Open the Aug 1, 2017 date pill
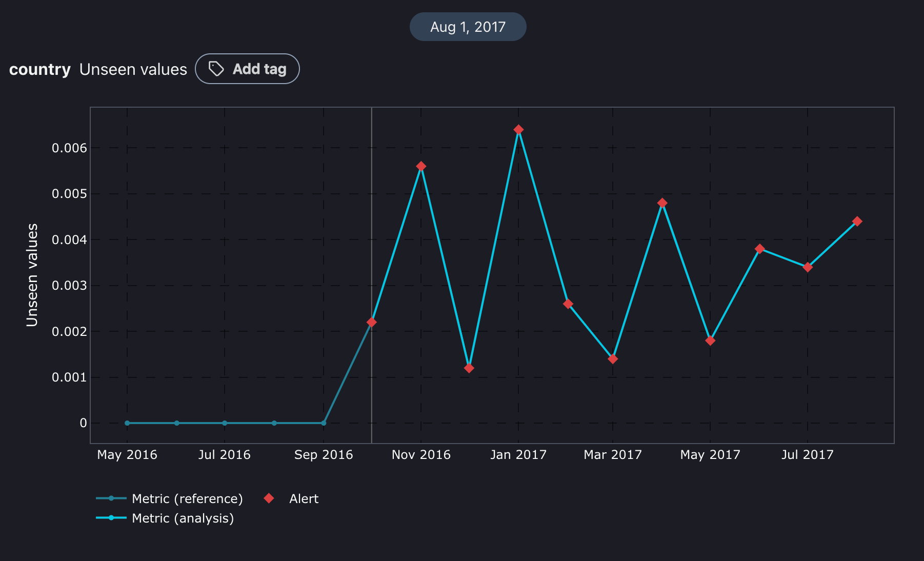The height and width of the screenshot is (561, 924). pos(468,27)
